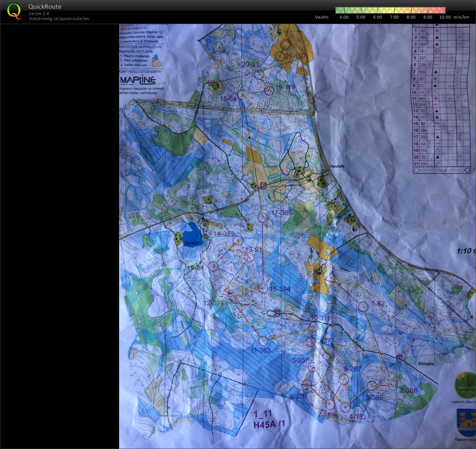
Task: Click the drinks cup symbol below control 17
Action: point(263,186)
